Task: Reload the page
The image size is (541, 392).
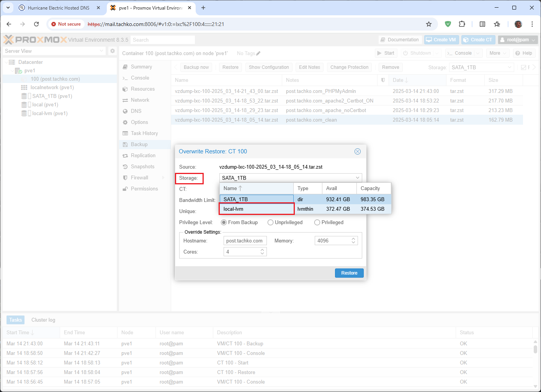Action: (x=36, y=24)
